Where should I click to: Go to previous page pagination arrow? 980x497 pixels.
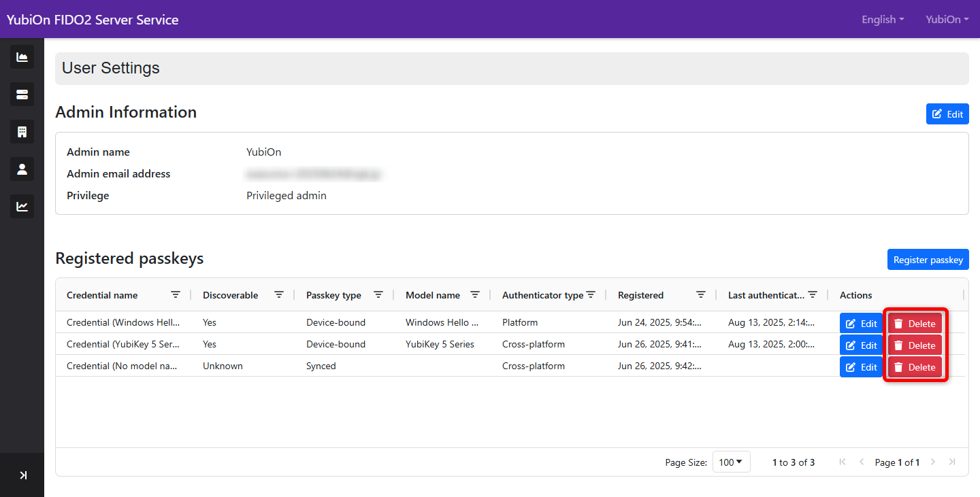(862, 462)
